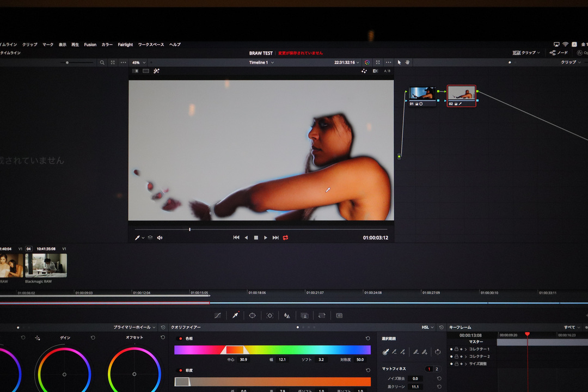The image size is (588, 392).
Task: Invert the qualifier selection
Action: point(438,352)
